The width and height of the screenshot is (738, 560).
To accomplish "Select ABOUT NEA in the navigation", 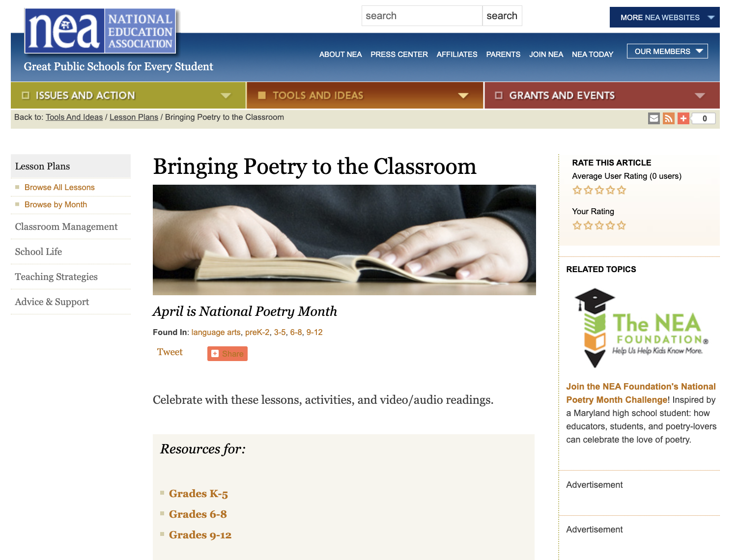I will (x=340, y=55).
